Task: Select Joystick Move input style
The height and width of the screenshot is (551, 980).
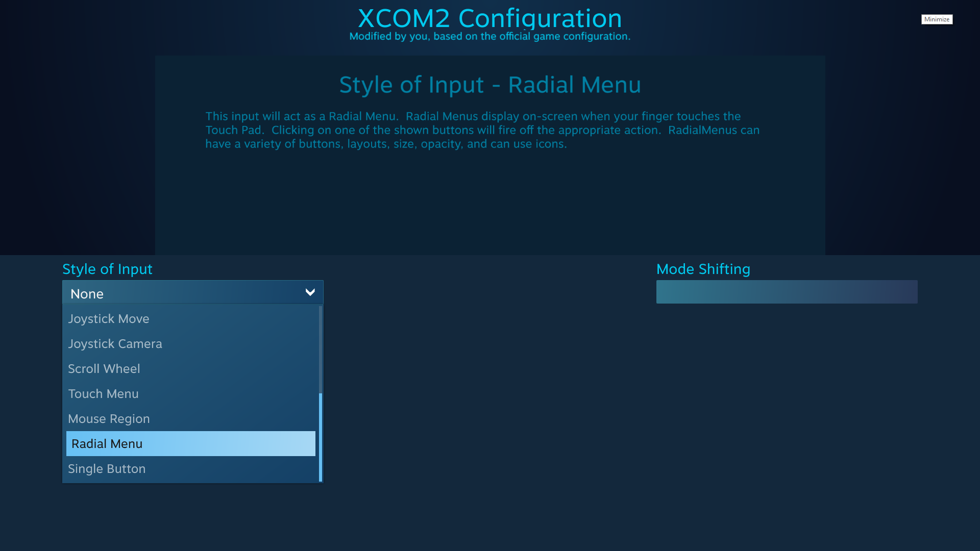Action: click(x=190, y=319)
